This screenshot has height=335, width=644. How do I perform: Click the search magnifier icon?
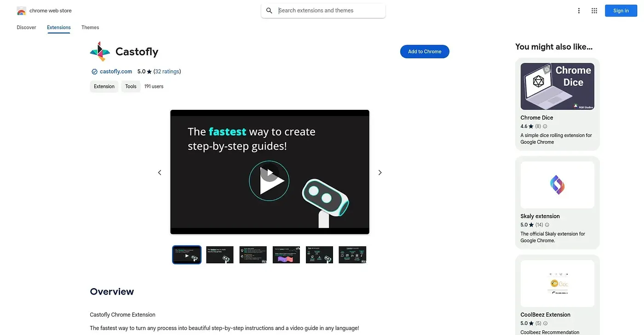click(x=269, y=11)
